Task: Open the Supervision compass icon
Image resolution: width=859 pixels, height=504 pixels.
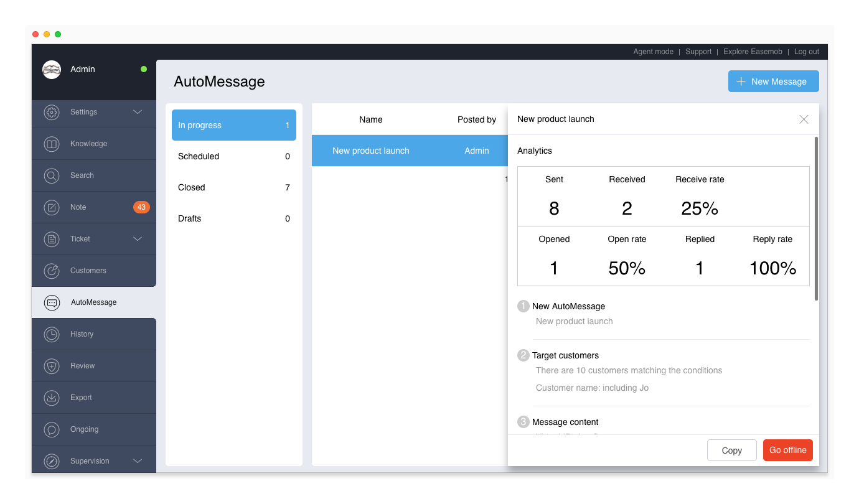Action: pyautogui.click(x=52, y=461)
